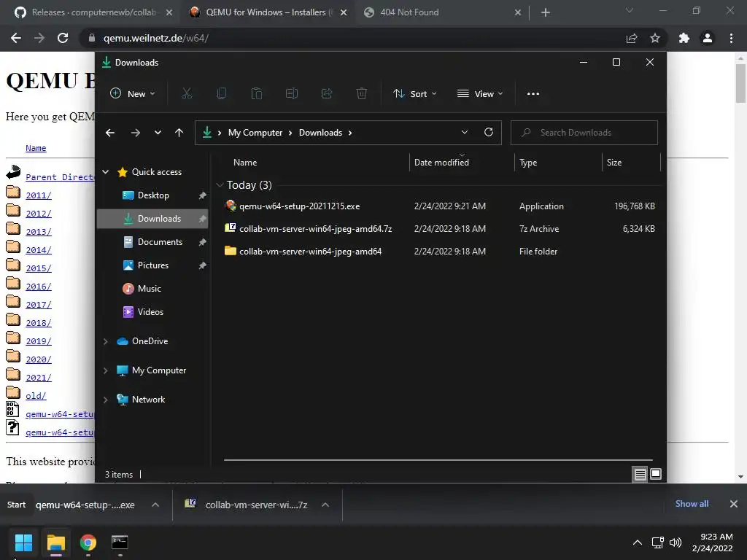The height and width of the screenshot is (560, 747).
Task: Go up one folder level in Explorer
Action: click(179, 133)
